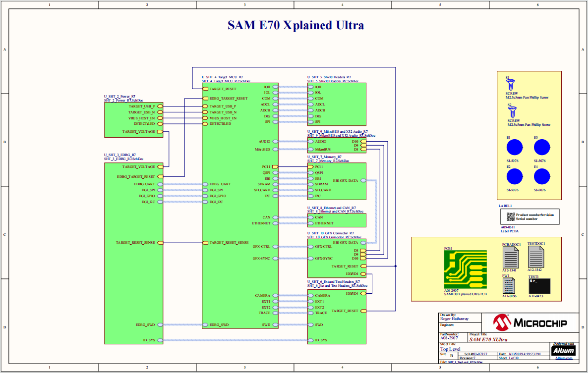
Task: Click the U_SHT_3_EDBG_R7 sheet label
Action: click(x=119, y=155)
